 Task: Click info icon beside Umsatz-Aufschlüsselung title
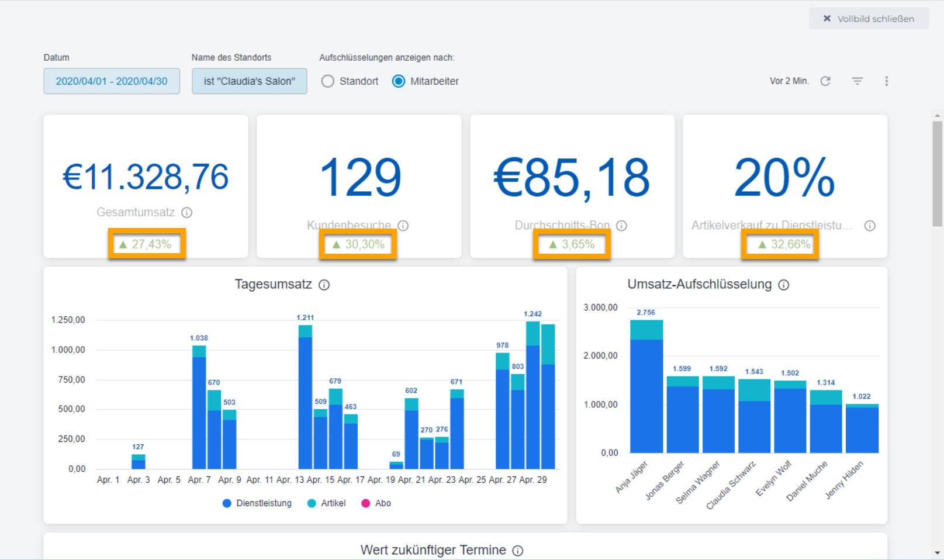(x=784, y=285)
